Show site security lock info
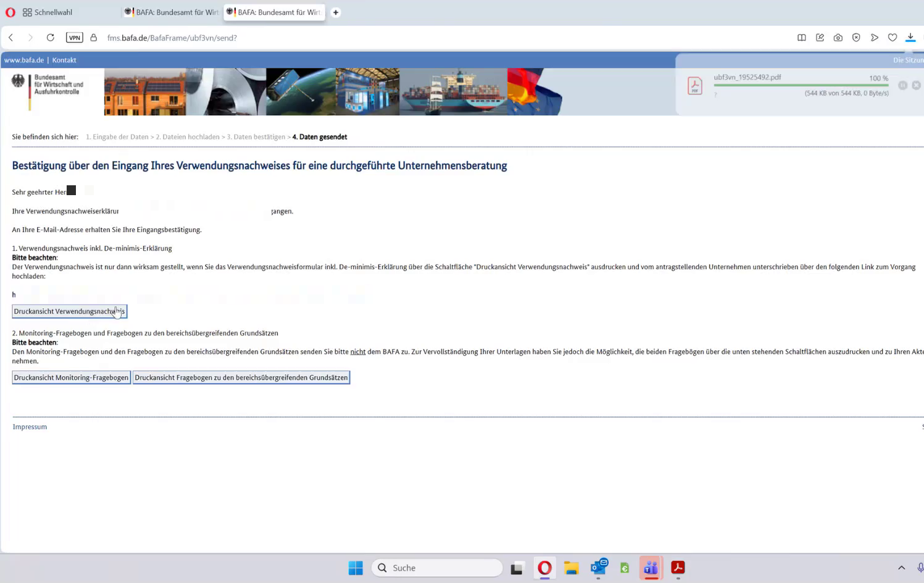Viewport: 924px width, 583px height. click(94, 38)
